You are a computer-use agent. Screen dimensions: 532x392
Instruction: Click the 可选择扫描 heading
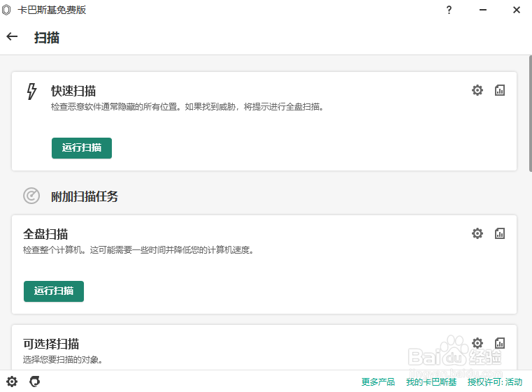point(51,344)
